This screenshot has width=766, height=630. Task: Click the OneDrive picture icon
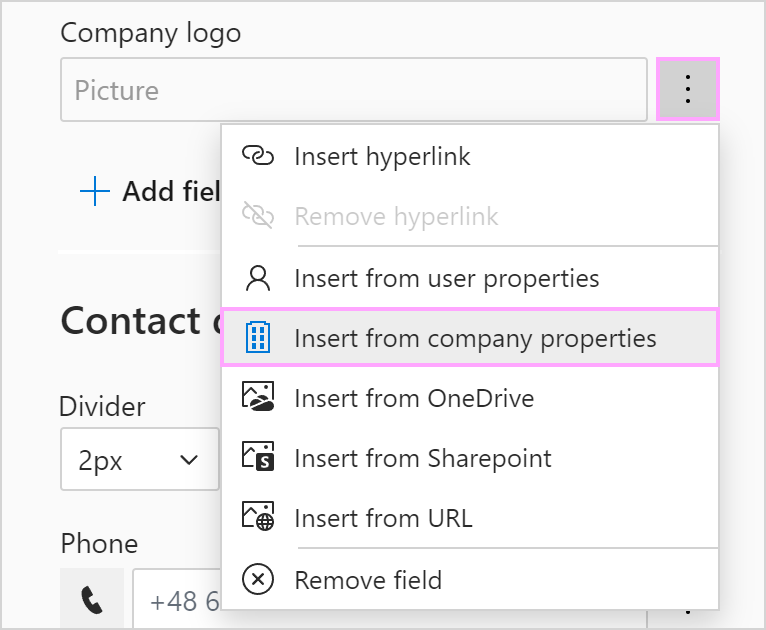pos(258,397)
